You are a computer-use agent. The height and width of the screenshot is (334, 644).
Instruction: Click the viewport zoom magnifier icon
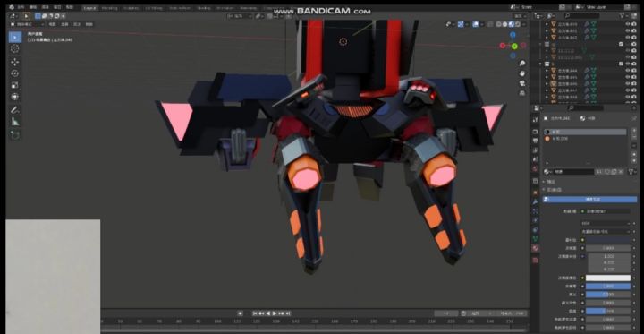(522, 64)
